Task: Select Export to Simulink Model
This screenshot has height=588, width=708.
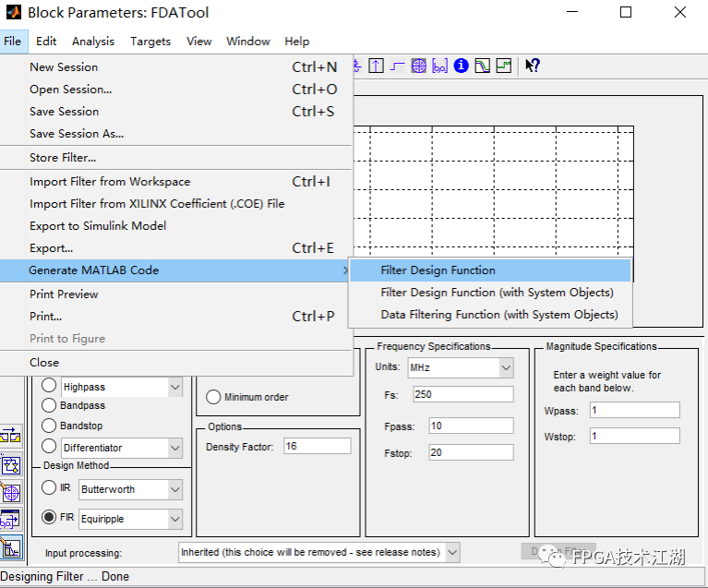Action: (x=98, y=226)
